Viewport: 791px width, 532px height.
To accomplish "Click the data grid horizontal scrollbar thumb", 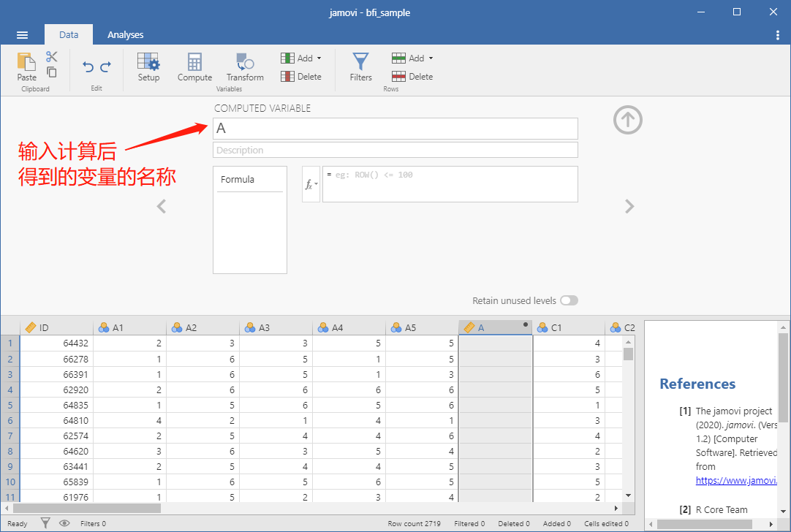I will [x=87, y=509].
